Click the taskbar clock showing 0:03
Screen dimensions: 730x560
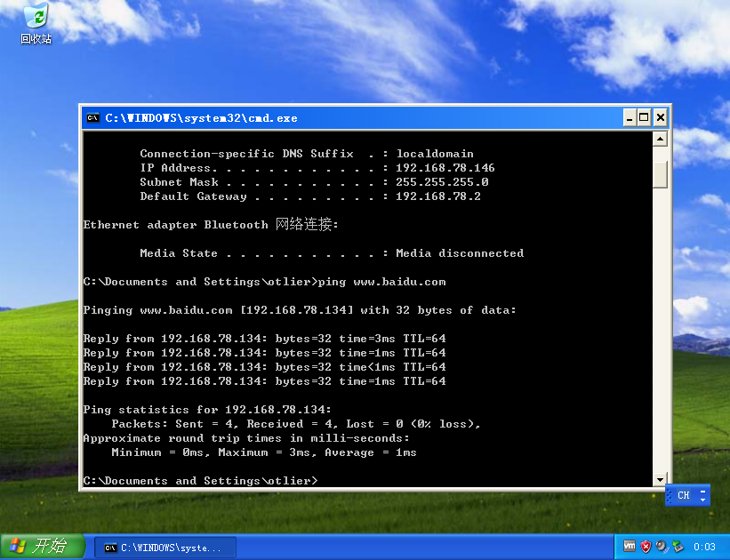pyautogui.click(x=704, y=546)
